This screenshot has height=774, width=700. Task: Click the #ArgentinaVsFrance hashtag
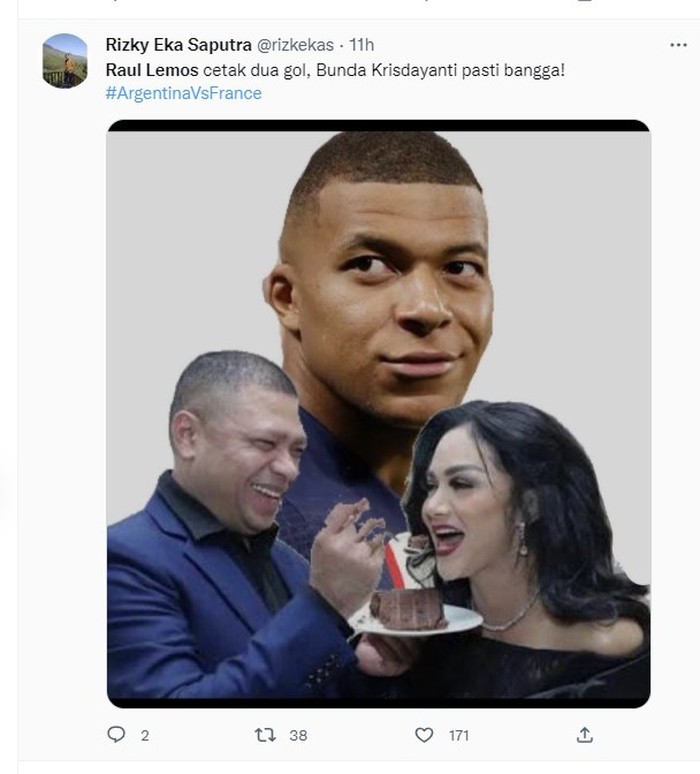[x=183, y=93]
